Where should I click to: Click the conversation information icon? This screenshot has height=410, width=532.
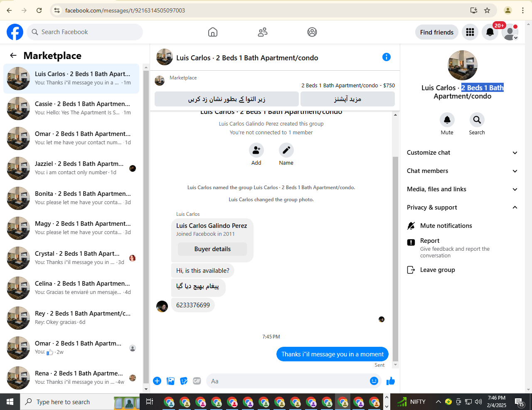(x=387, y=57)
